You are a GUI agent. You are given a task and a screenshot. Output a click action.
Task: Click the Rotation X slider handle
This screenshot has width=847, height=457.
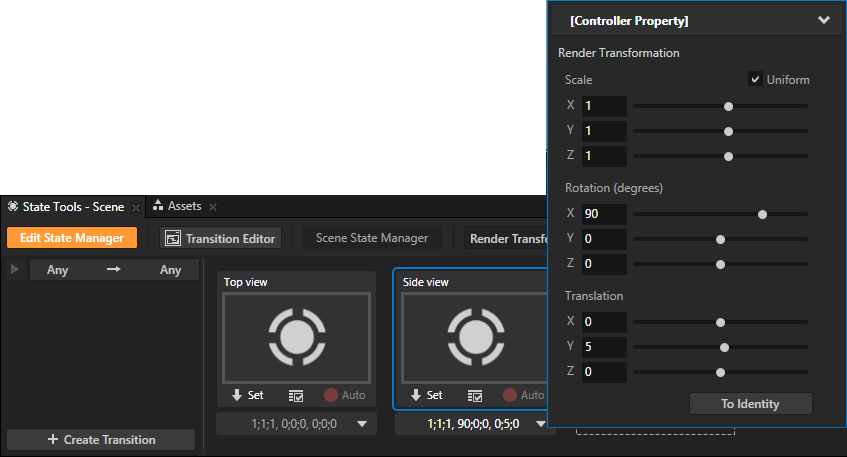[x=763, y=214]
